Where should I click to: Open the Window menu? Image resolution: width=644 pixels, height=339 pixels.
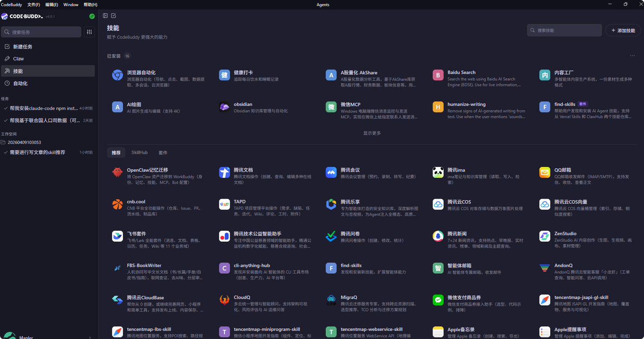71,5
